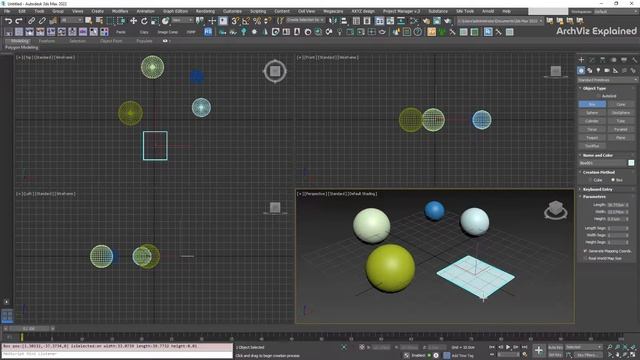Click the Sphere primitive button
The width and height of the screenshot is (640, 360).
592,113
